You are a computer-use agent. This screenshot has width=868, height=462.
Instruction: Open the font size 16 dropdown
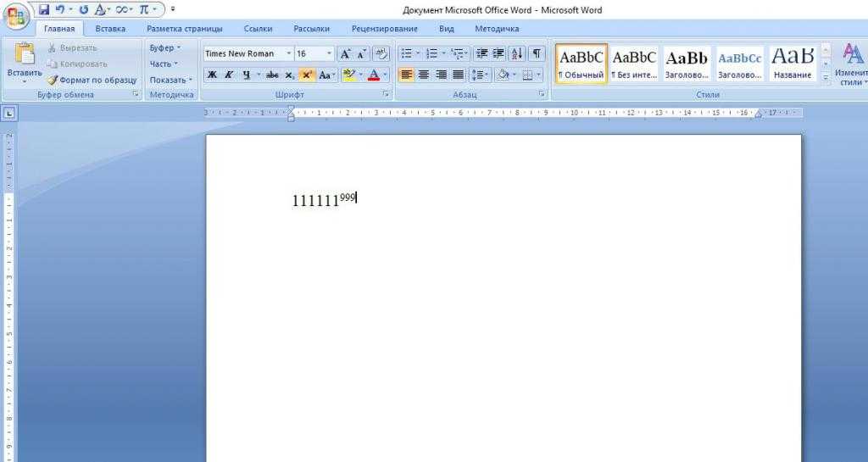click(330, 53)
